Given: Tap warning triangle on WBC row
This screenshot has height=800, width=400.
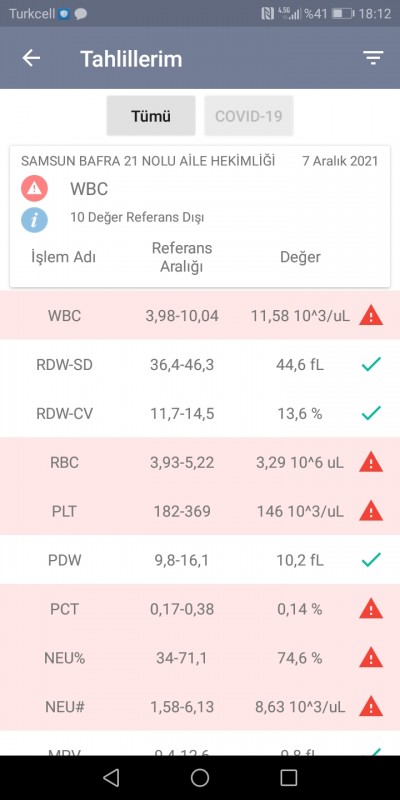Looking at the screenshot, I should tap(371, 316).
